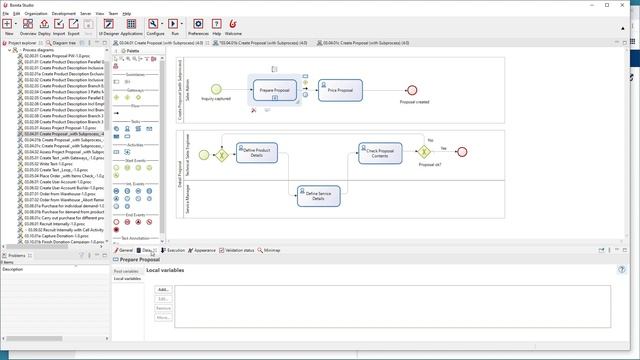Click the Proposal ok? gateway
The width and height of the screenshot is (640, 360).
[x=424, y=152]
